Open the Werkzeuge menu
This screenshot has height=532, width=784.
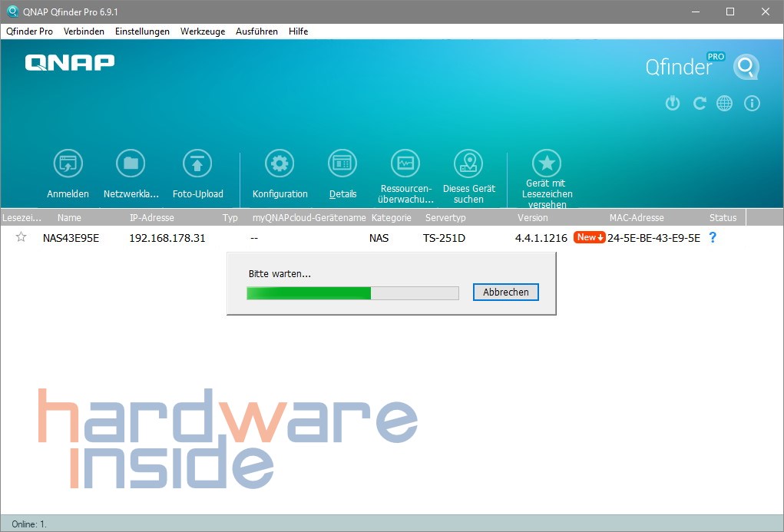203,31
